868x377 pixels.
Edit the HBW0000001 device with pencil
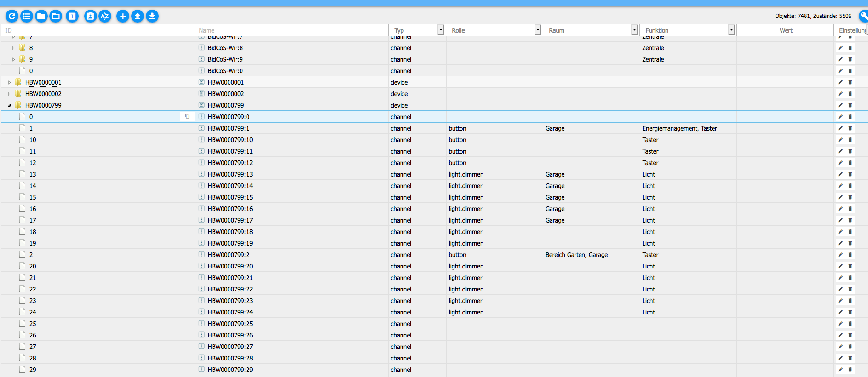[x=840, y=82]
